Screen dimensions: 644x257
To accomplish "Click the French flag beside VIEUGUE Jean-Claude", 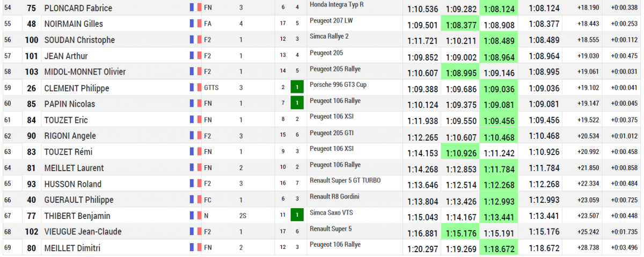I will click(196, 232).
